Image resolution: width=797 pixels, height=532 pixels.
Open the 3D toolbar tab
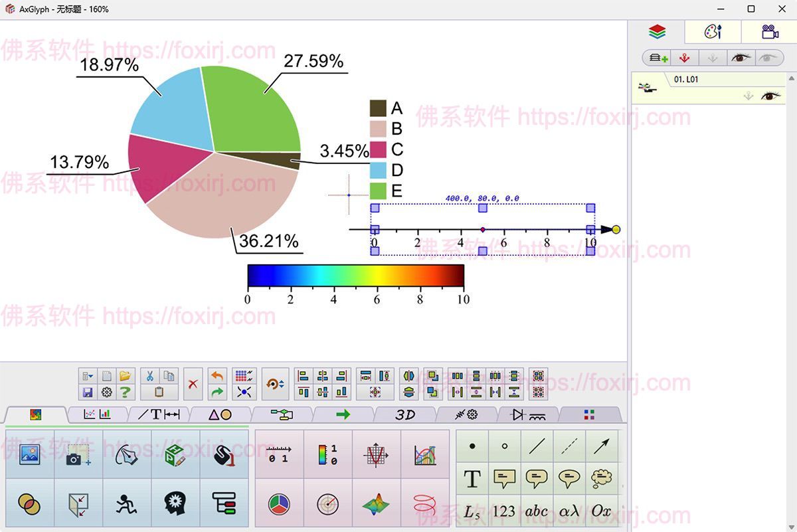coord(406,415)
